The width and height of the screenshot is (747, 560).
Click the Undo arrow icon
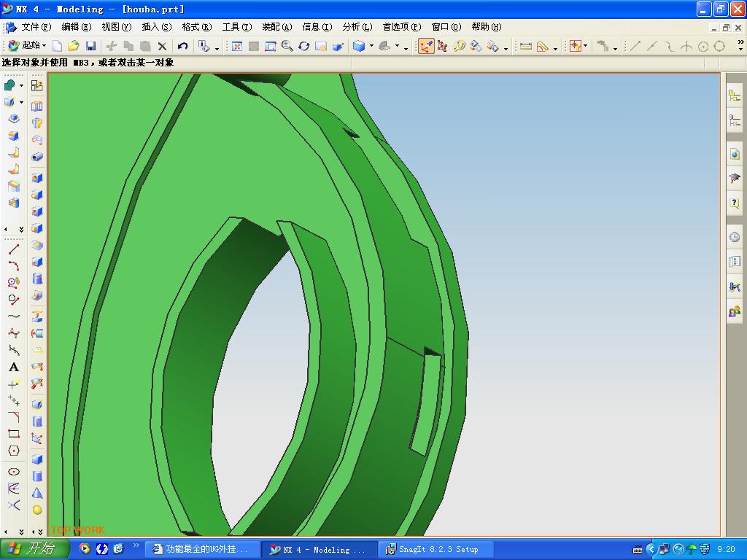tap(182, 46)
